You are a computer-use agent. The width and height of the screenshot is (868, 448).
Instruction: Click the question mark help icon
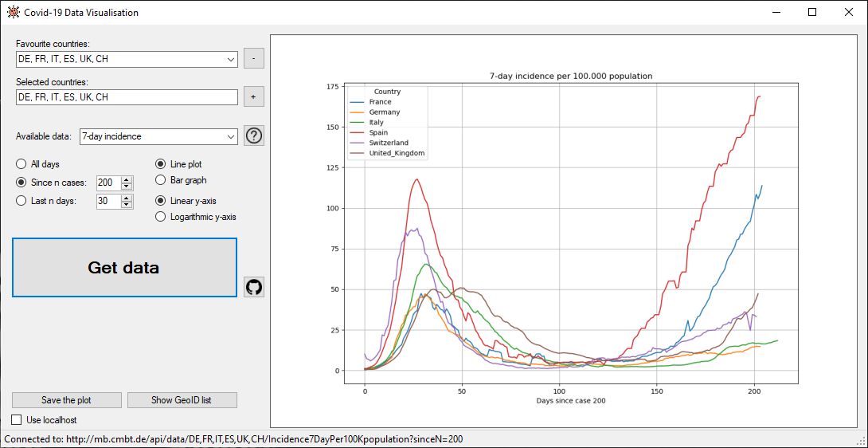coord(254,136)
